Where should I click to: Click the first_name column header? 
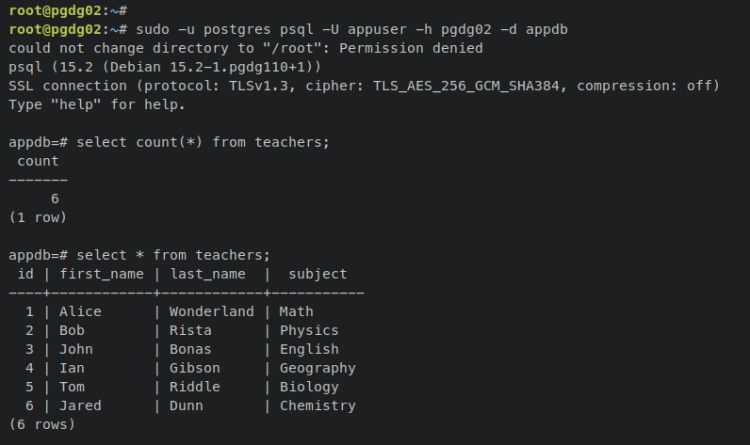[x=101, y=274]
